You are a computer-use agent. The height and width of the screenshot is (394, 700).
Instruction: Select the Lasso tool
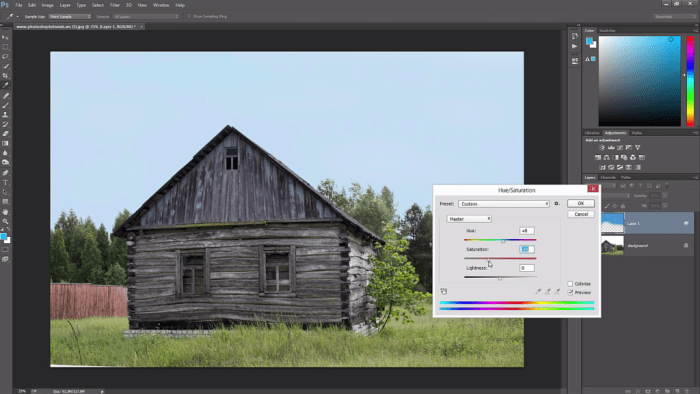pyautogui.click(x=5, y=57)
